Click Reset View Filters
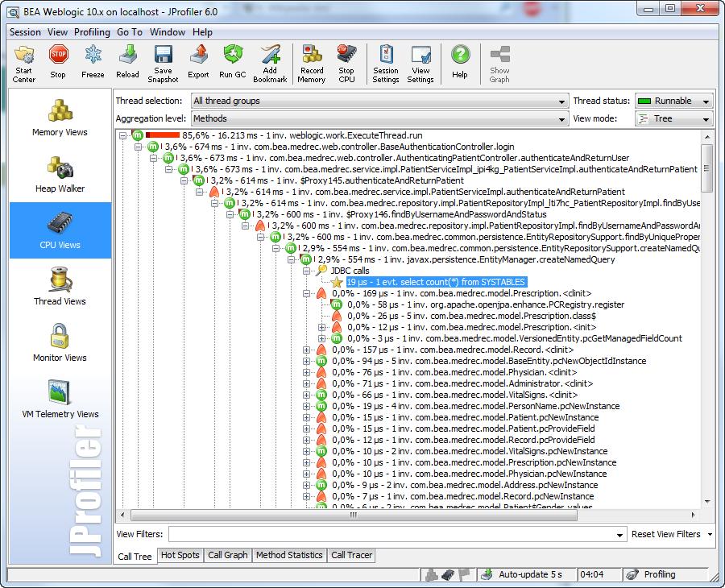The height and width of the screenshot is (588, 725). [666, 534]
